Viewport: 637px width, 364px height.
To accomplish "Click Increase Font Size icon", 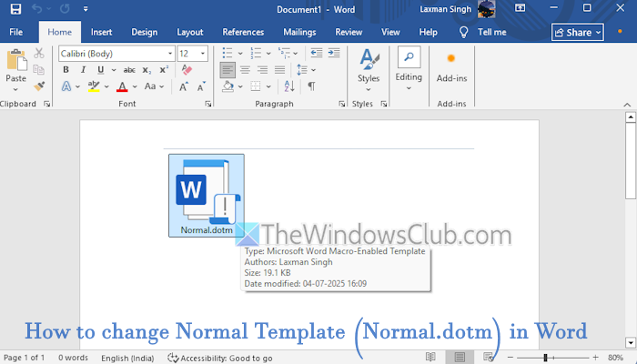I will [184, 86].
